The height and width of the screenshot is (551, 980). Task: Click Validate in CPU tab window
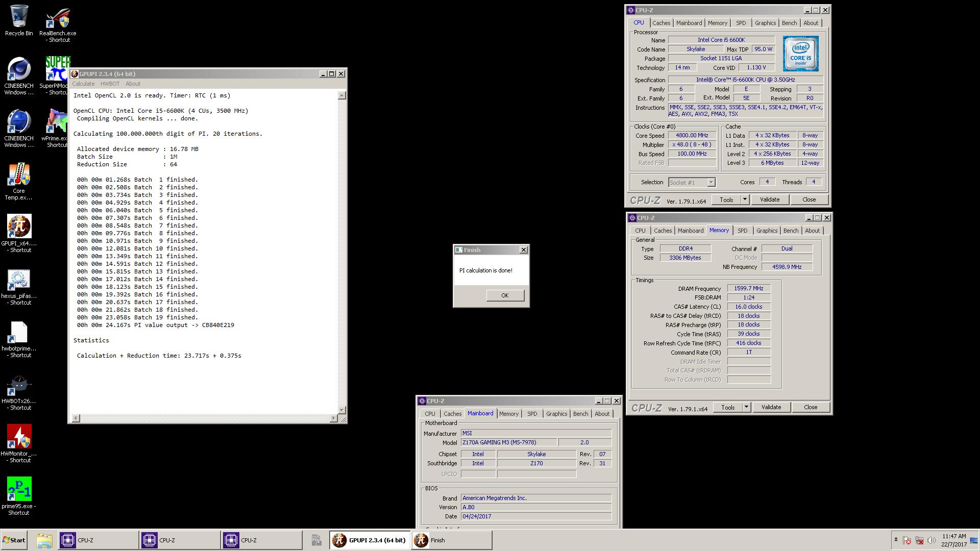click(x=769, y=199)
